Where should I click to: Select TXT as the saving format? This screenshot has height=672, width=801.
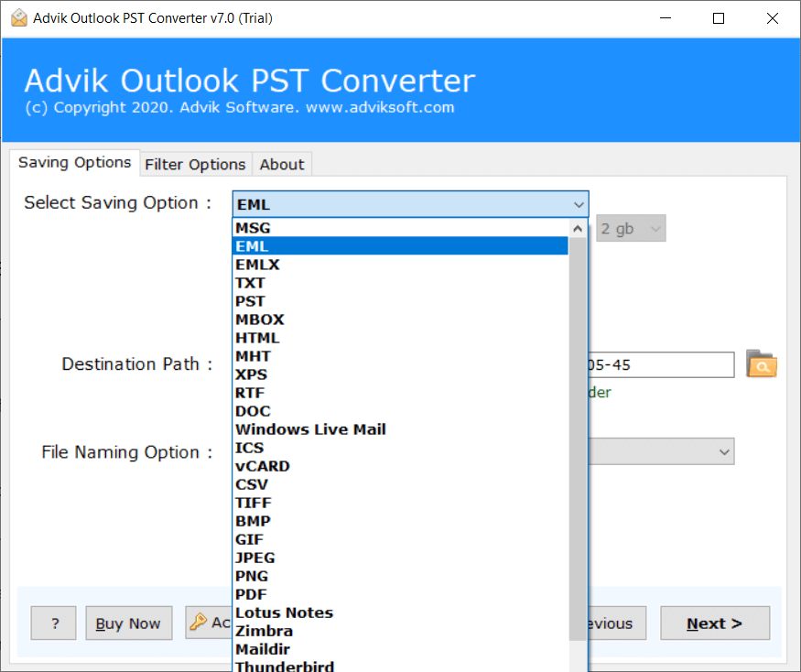401,283
